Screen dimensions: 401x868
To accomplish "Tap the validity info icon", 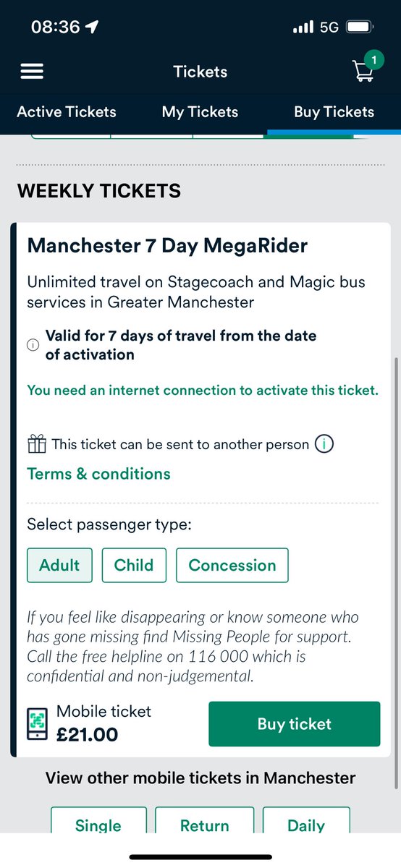I will tap(33, 346).
